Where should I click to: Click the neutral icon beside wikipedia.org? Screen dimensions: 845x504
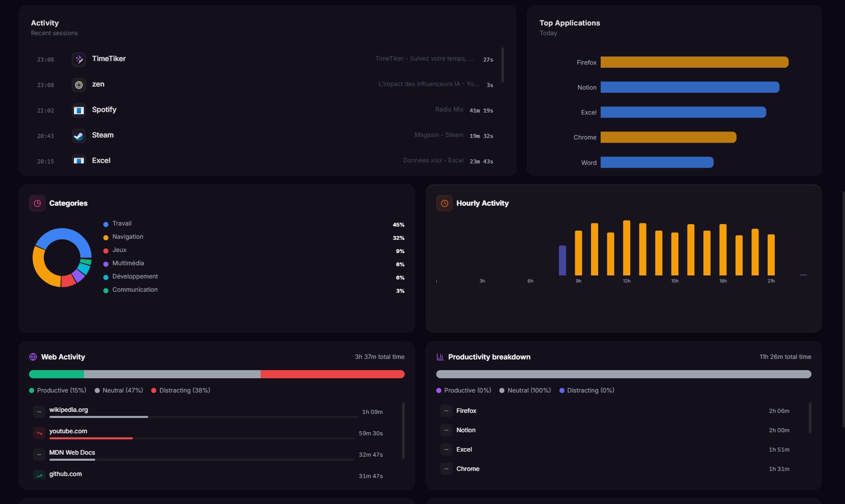pyautogui.click(x=39, y=412)
